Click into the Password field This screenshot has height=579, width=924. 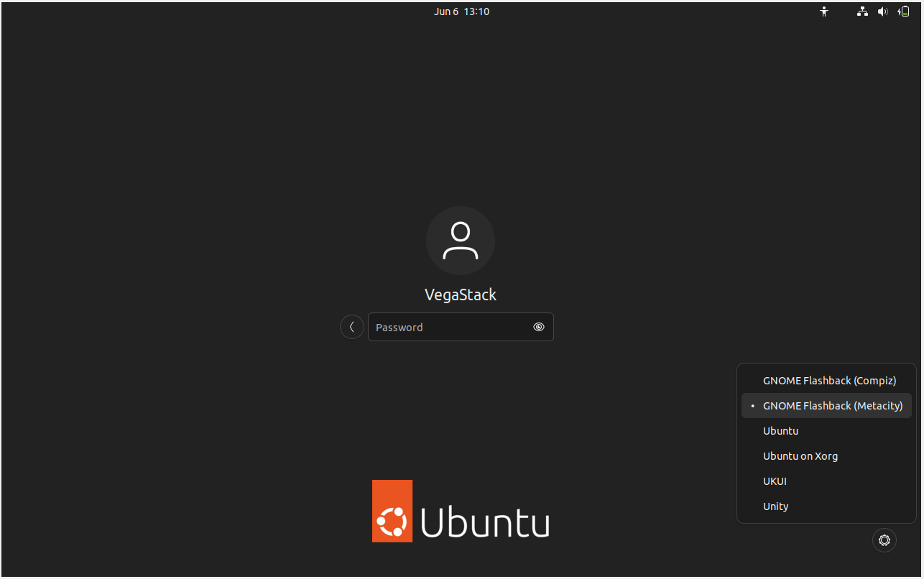tap(461, 327)
